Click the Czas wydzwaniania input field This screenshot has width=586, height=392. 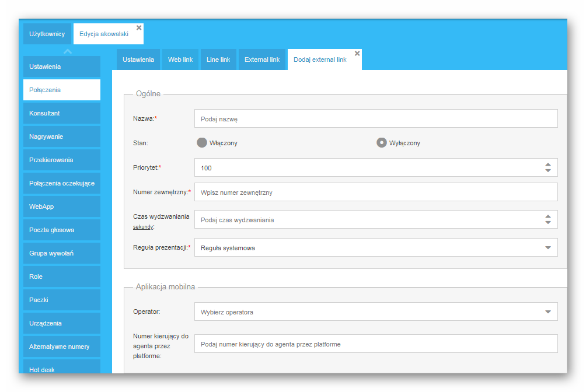(376, 219)
